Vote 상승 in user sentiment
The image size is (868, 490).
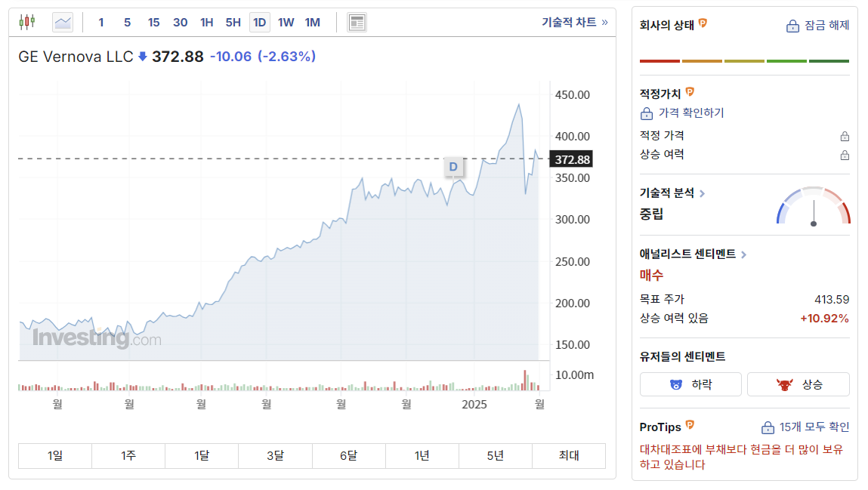coord(798,384)
